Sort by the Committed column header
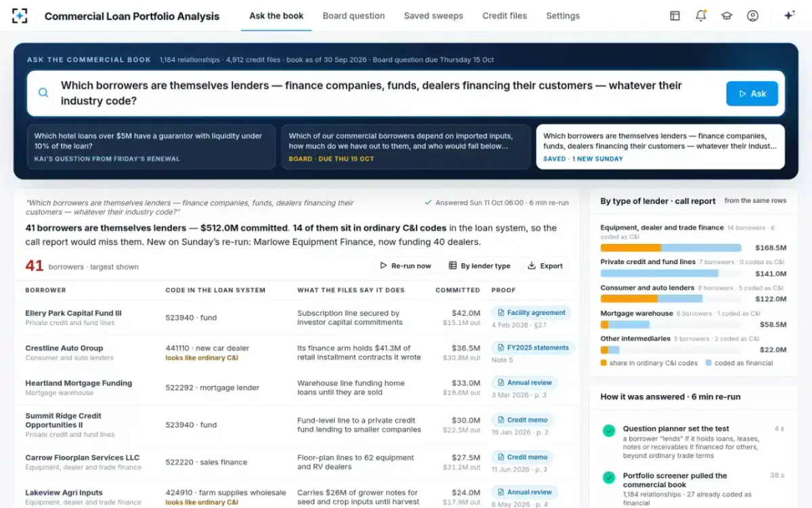812x508 pixels. pos(457,290)
